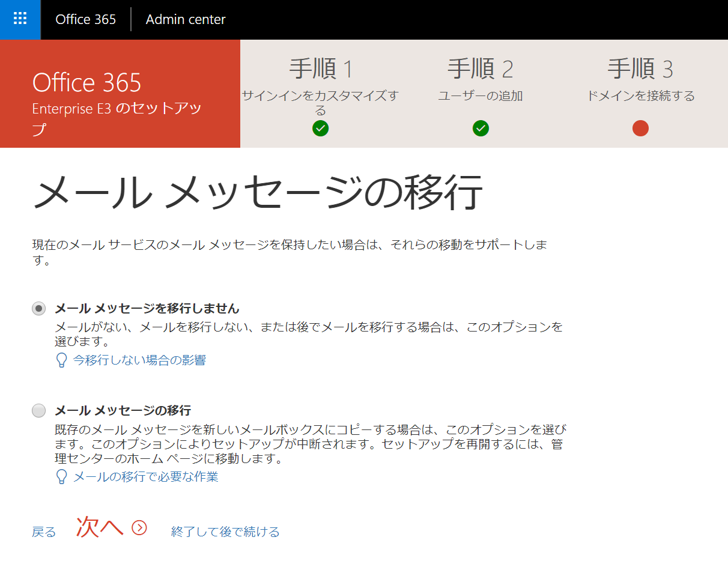Image resolution: width=728 pixels, height=564 pixels.
Task: Select the メール メッセージを移行しません radio button
Action: pos(39,309)
